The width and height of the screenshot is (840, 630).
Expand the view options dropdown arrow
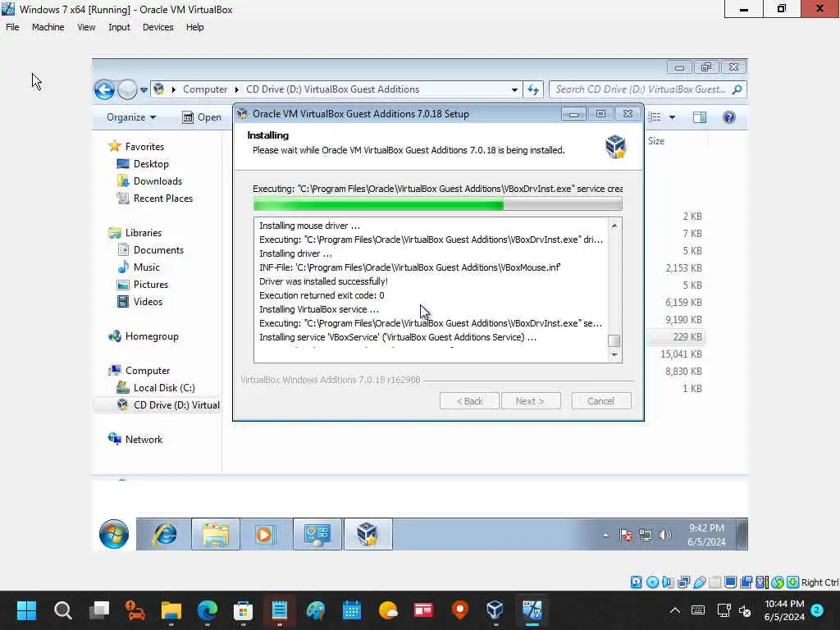click(x=673, y=117)
